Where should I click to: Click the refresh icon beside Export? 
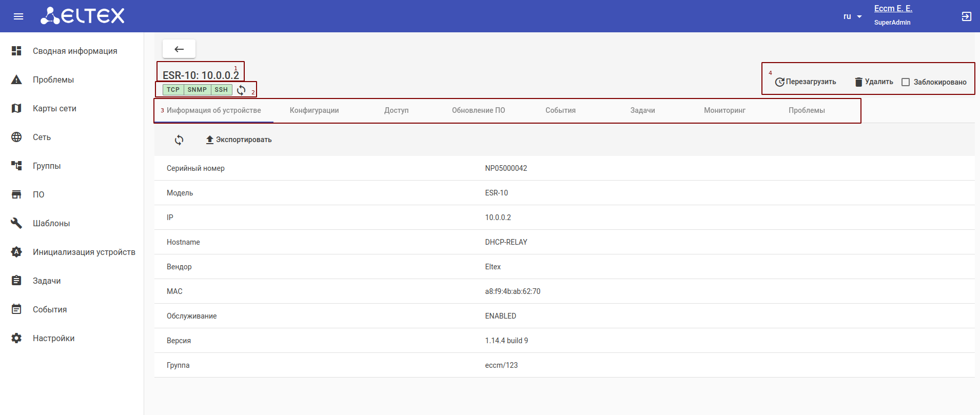pos(179,140)
